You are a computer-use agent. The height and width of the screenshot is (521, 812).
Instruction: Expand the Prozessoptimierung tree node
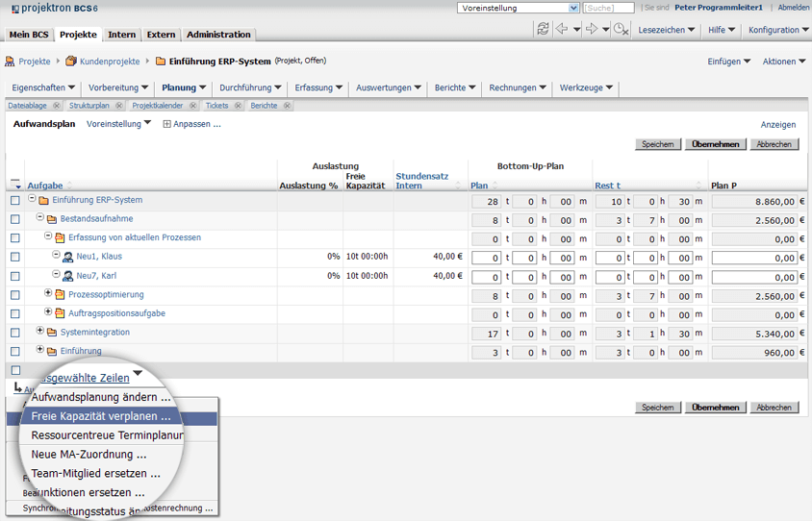48,293
